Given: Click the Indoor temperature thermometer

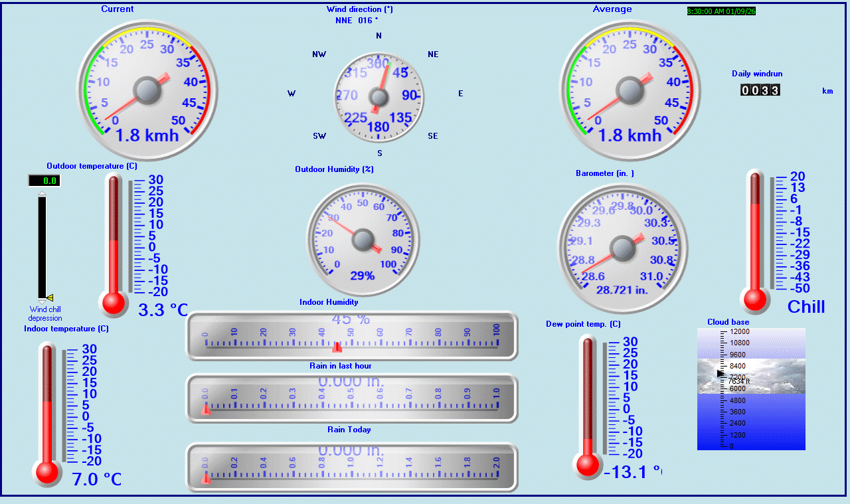Looking at the screenshot, I should click(46, 415).
